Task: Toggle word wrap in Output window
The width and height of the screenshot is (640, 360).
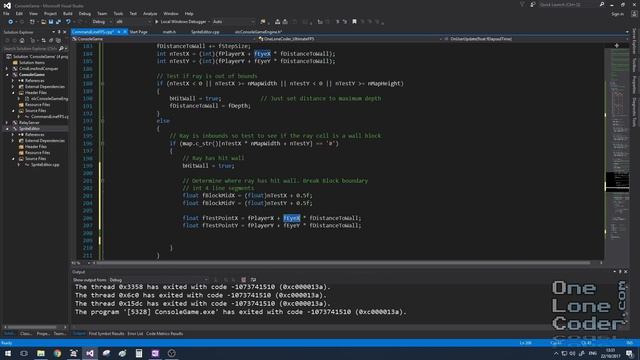Action: click(253, 280)
